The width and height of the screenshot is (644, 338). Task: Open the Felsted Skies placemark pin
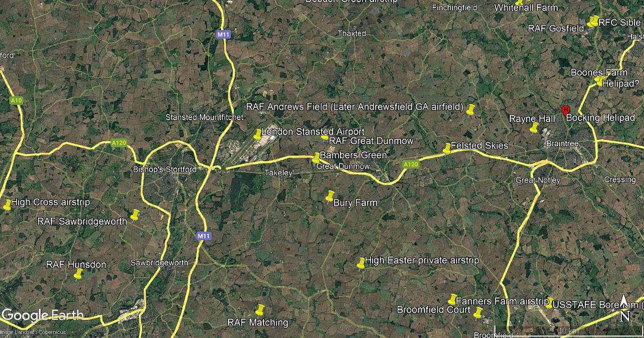pos(447,149)
